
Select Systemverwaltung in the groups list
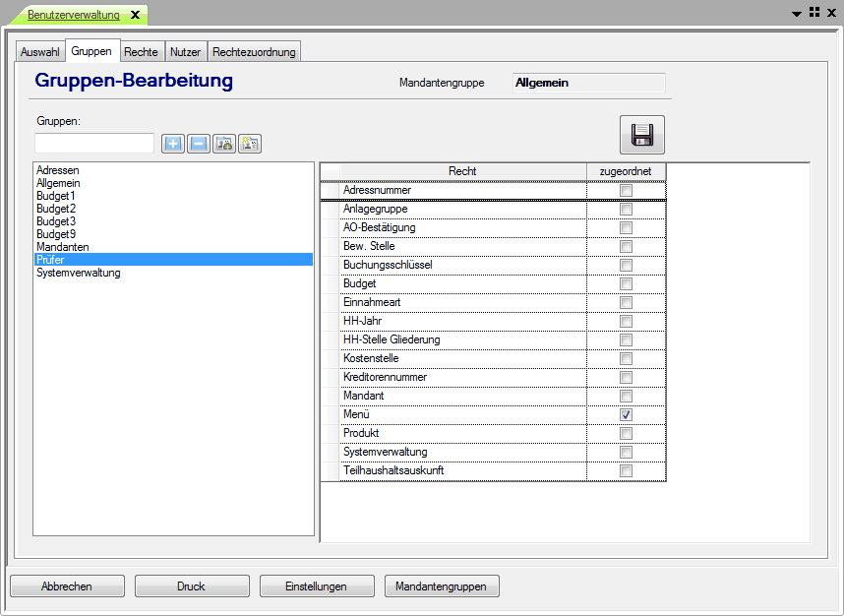[x=79, y=273]
